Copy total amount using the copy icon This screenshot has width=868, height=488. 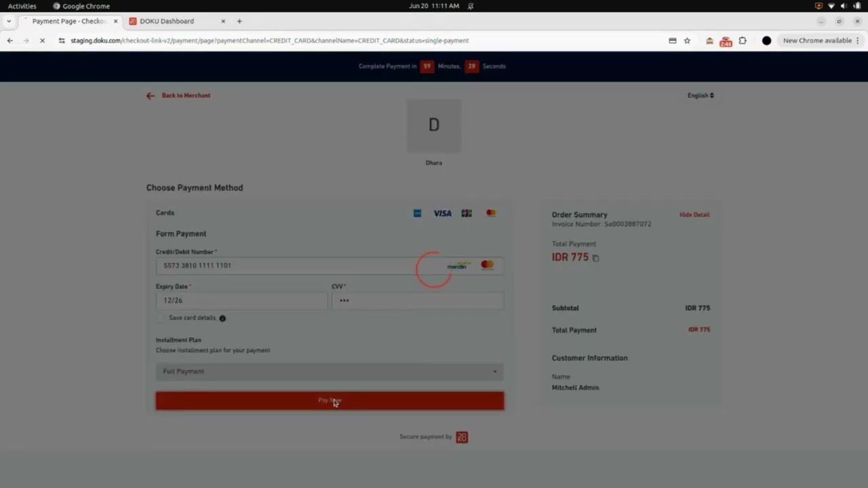[595, 258]
